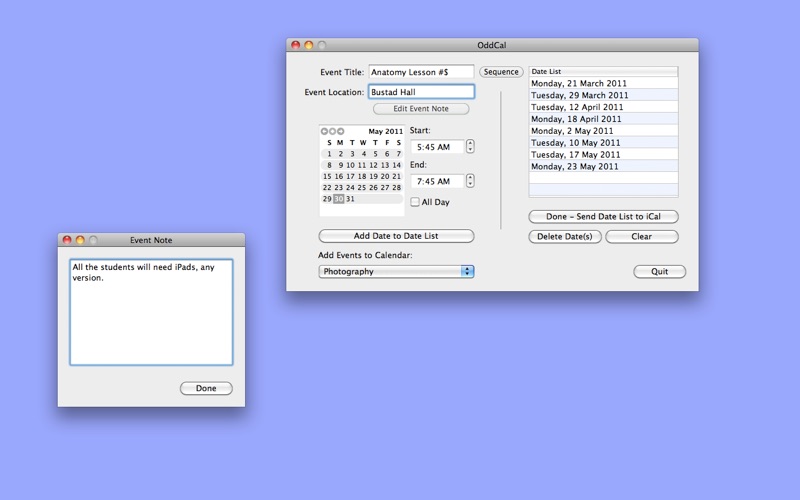Click the Delete Date(s) button

click(565, 237)
